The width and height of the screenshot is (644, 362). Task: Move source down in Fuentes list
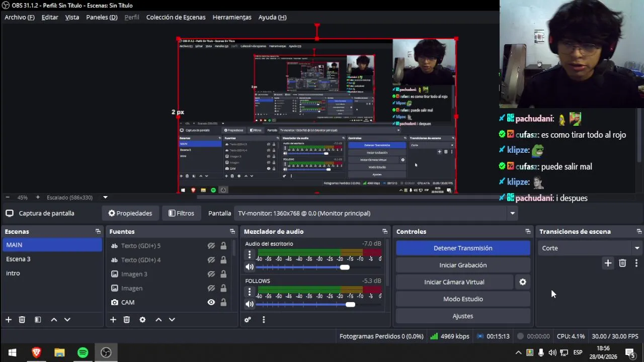click(172, 320)
